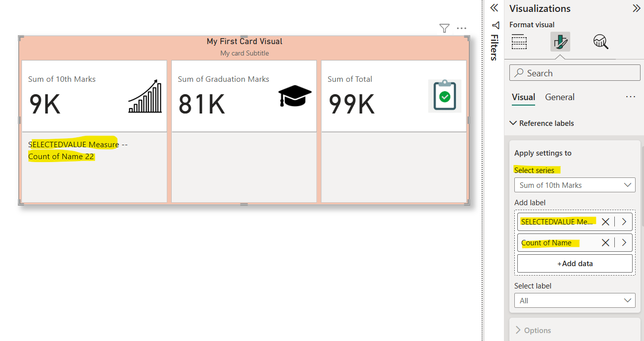Expand SELECTEDVALUE Measure field options arrow
The image size is (644, 341).
(x=624, y=222)
